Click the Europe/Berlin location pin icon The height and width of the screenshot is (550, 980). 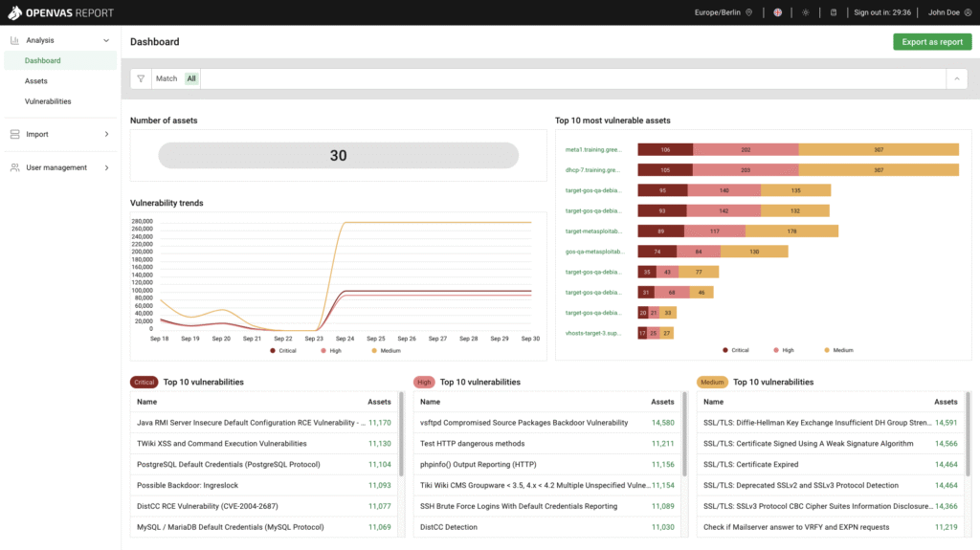click(x=749, y=12)
